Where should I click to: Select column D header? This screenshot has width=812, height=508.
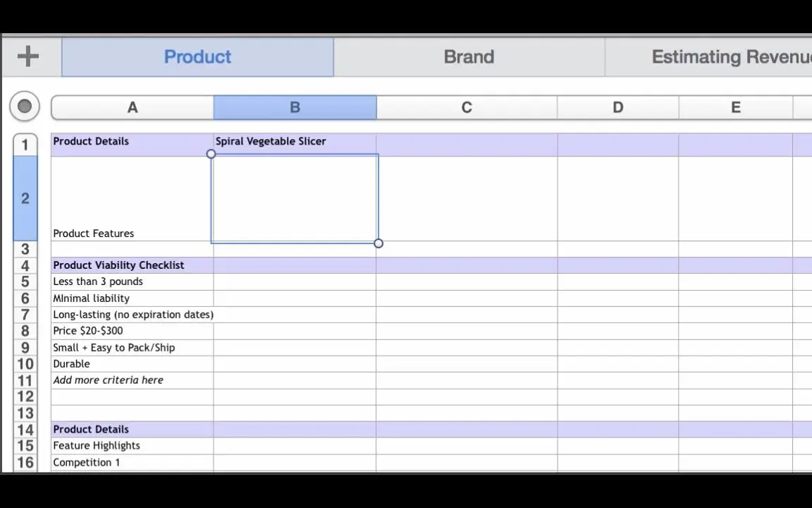pyautogui.click(x=617, y=107)
